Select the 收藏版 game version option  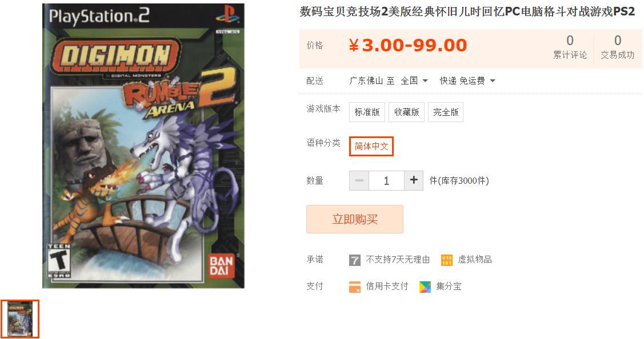pos(407,112)
